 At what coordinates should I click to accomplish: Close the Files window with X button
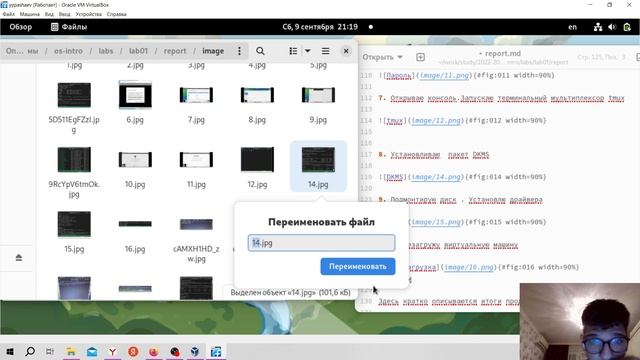point(346,51)
